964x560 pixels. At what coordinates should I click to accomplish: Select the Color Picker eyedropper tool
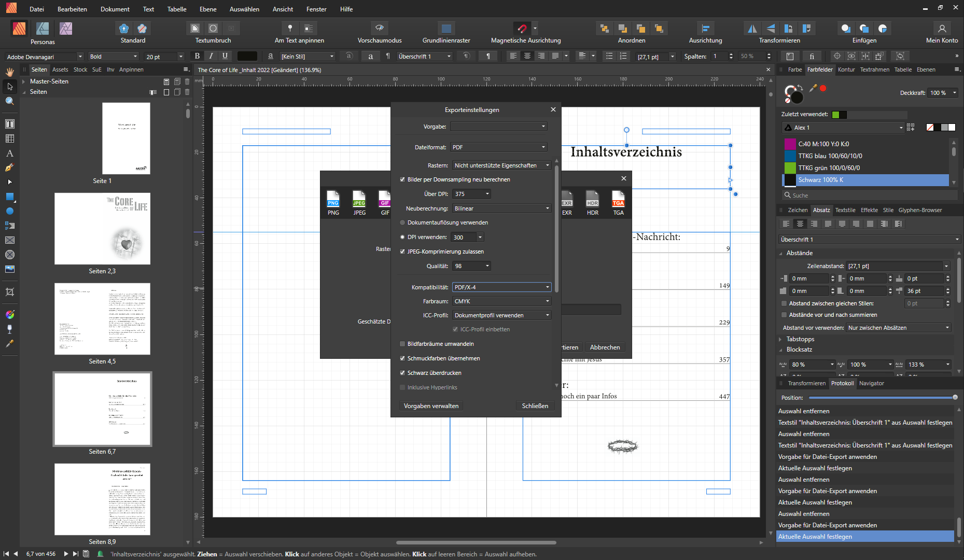(10, 343)
